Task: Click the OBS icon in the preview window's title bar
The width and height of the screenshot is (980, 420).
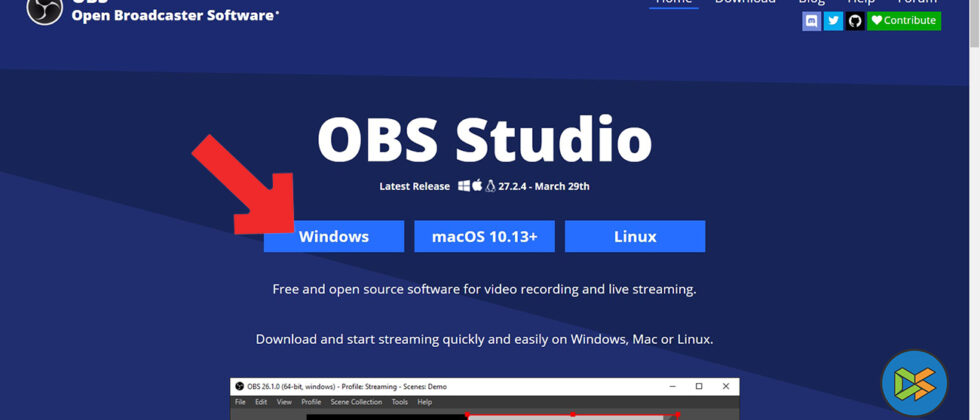Action: coord(239,386)
